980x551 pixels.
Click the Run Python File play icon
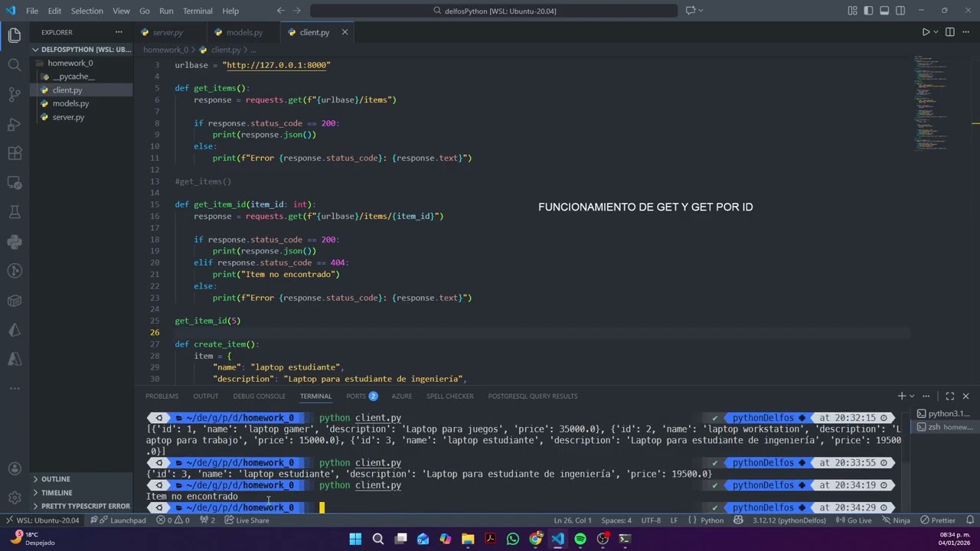point(926,32)
